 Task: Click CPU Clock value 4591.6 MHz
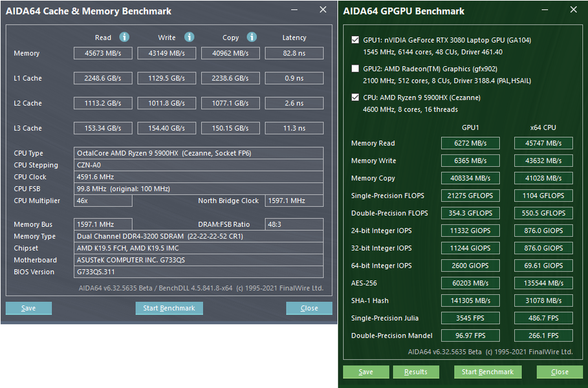(199, 177)
